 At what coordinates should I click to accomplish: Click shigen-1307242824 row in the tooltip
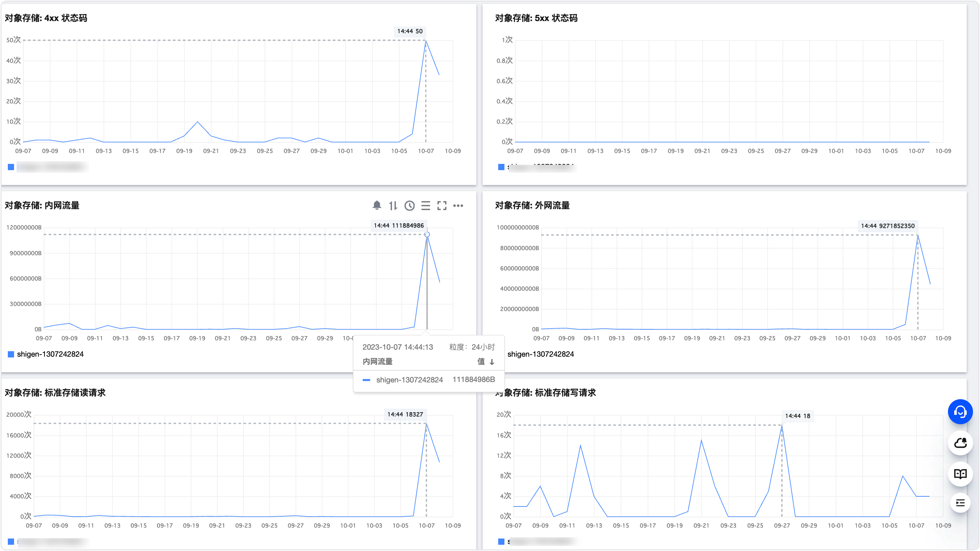pyautogui.click(x=409, y=380)
